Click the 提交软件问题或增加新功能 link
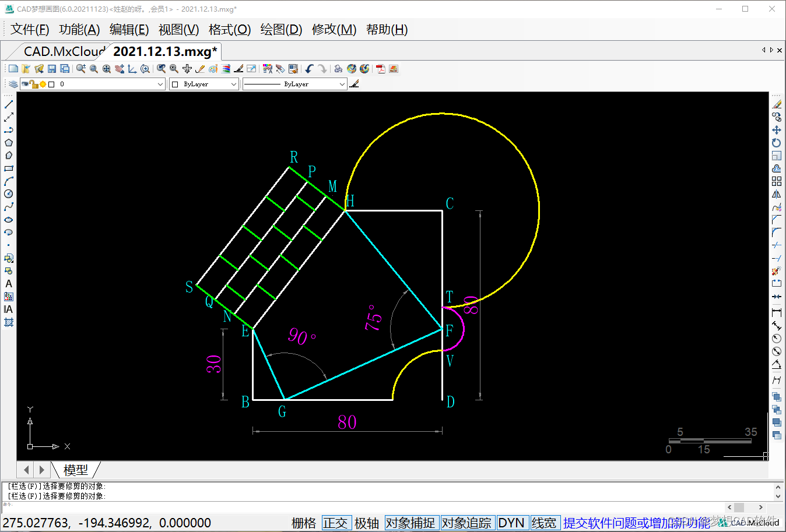This screenshot has height=532, width=786. point(637,523)
